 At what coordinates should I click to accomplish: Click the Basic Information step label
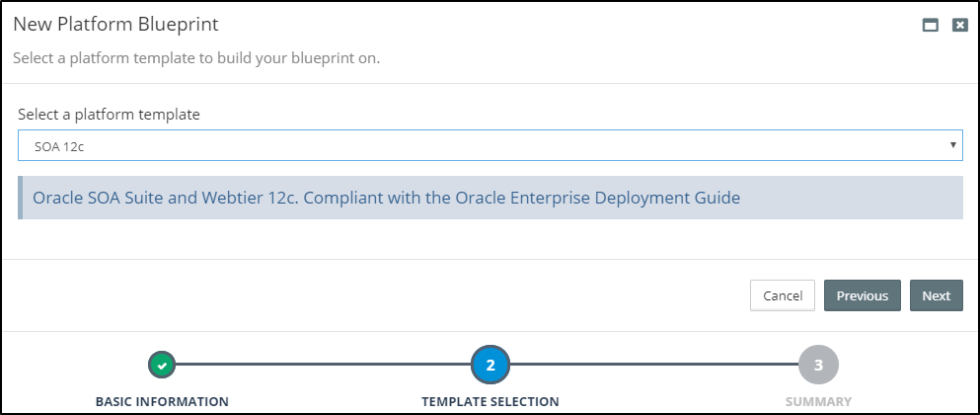pyautogui.click(x=162, y=401)
